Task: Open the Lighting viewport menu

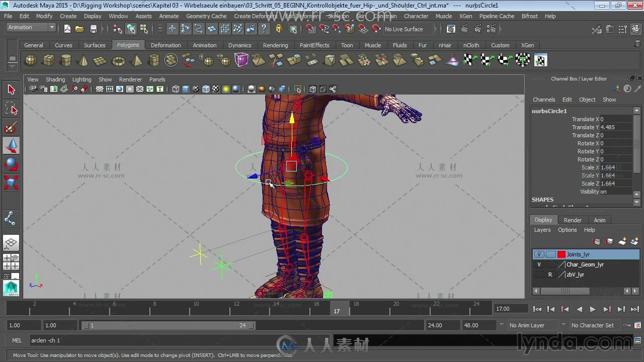Action: 82,79
